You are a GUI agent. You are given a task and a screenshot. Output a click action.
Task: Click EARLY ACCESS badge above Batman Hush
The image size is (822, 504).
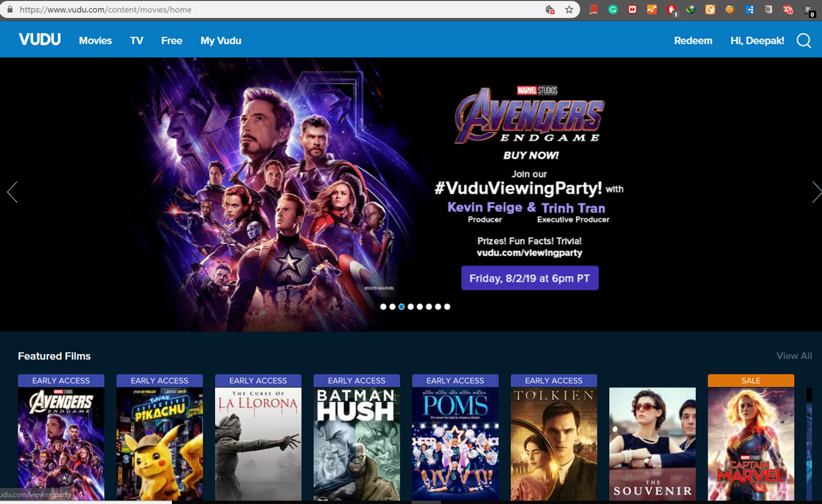click(x=357, y=381)
